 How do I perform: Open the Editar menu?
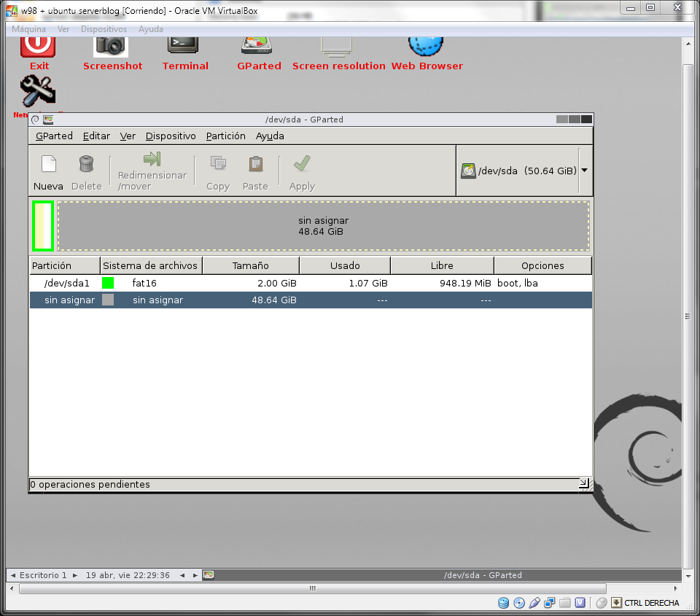point(96,136)
